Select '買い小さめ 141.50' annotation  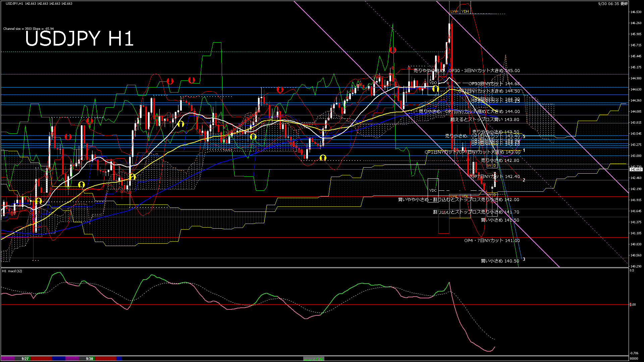(x=500, y=220)
